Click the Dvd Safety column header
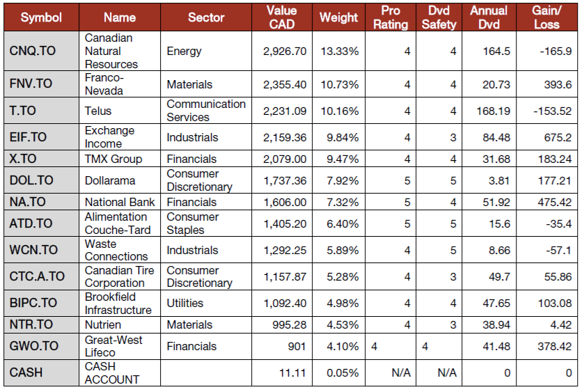The image size is (582, 392). [x=440, y=17]
